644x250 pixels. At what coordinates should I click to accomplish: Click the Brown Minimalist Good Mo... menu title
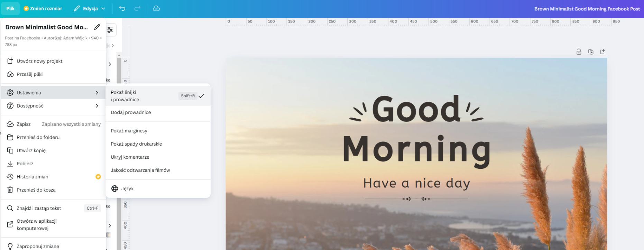coord(47,27)
